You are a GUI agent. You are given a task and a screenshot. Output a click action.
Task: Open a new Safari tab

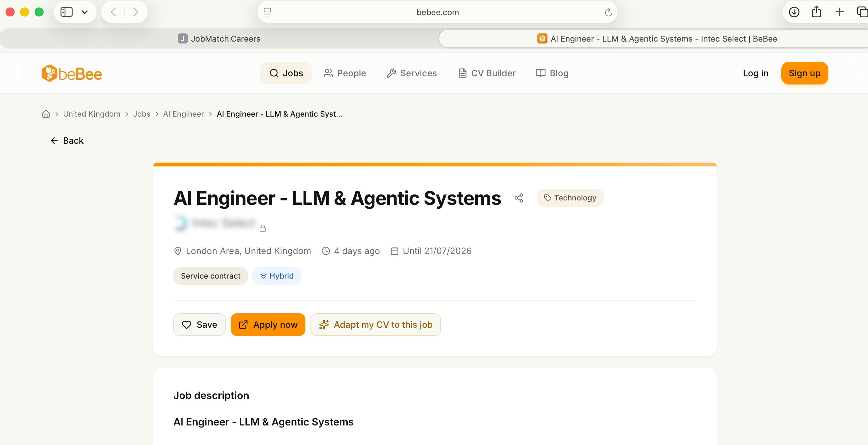coord(840,12)
